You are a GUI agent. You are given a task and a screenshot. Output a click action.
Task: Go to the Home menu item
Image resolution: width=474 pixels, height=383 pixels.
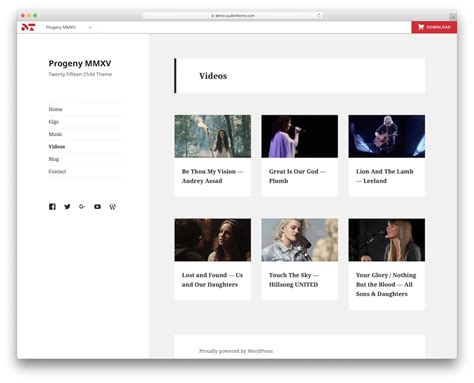tap(55, 109)
